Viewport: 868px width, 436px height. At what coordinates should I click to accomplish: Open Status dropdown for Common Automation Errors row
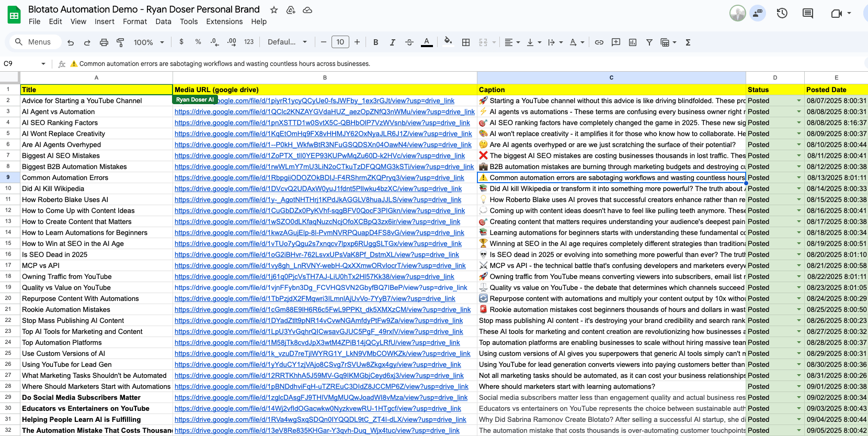(798, 178)
